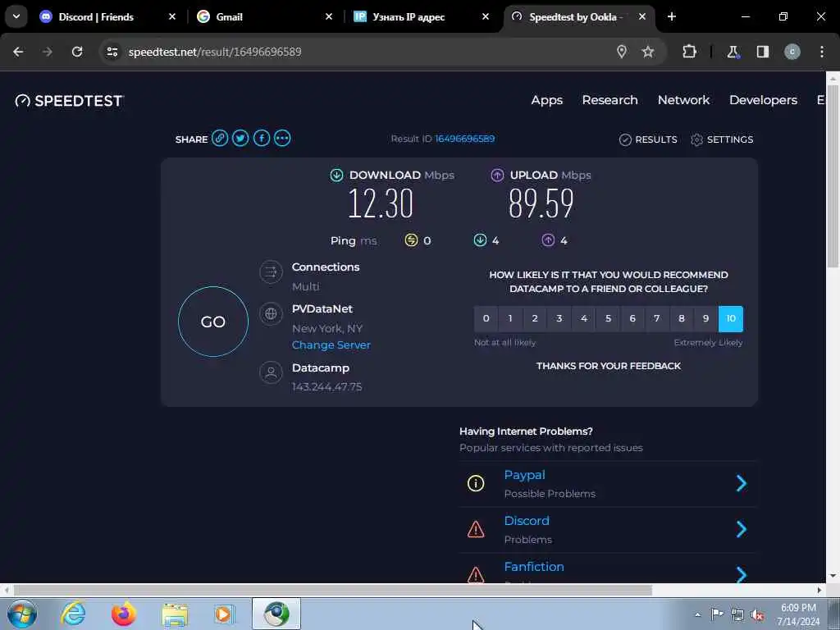
Task: Click the network tray icon
Action: tap(737, 615)
